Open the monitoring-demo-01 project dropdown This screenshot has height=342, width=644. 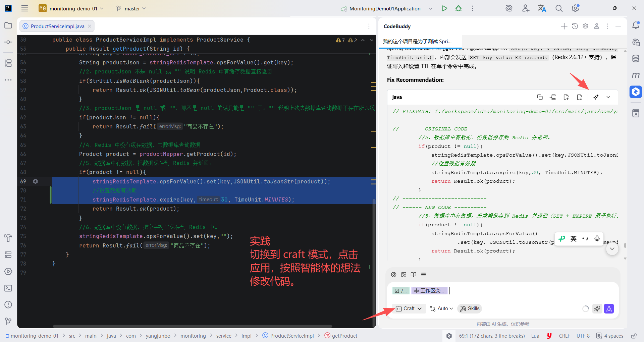(71, 8)
